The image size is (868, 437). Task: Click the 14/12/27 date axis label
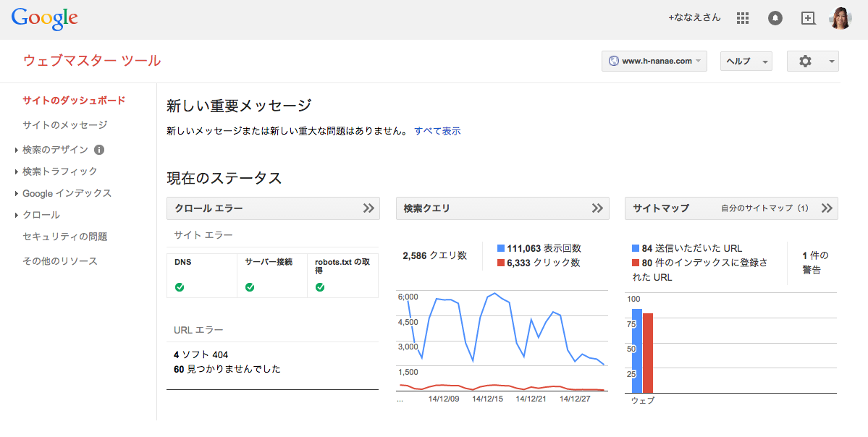pos(575,399)
